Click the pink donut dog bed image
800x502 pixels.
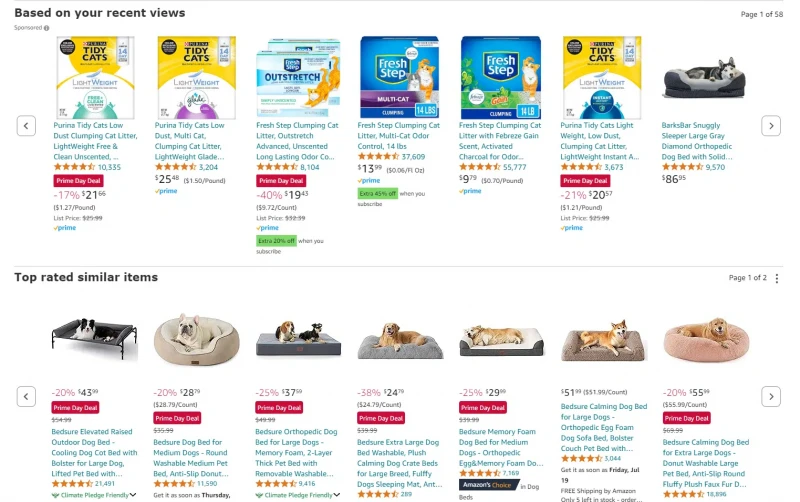706,341
